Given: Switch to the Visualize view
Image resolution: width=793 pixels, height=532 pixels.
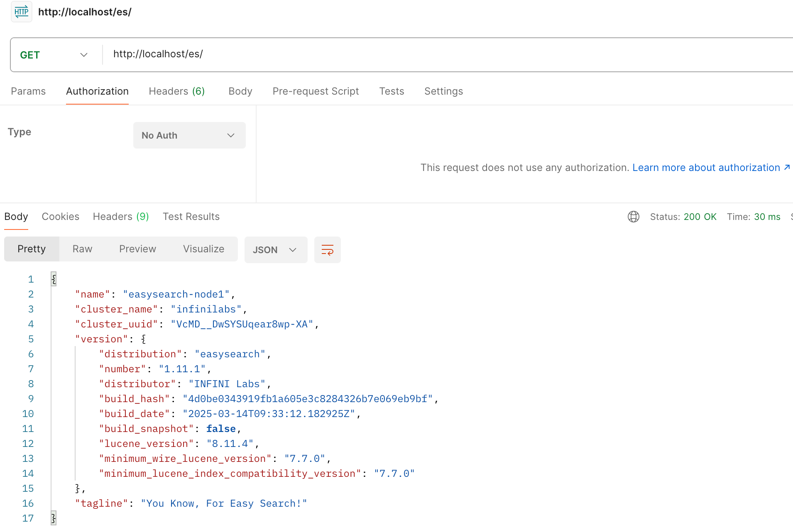Looking at the screenshot, I should [x=203, y=249].
